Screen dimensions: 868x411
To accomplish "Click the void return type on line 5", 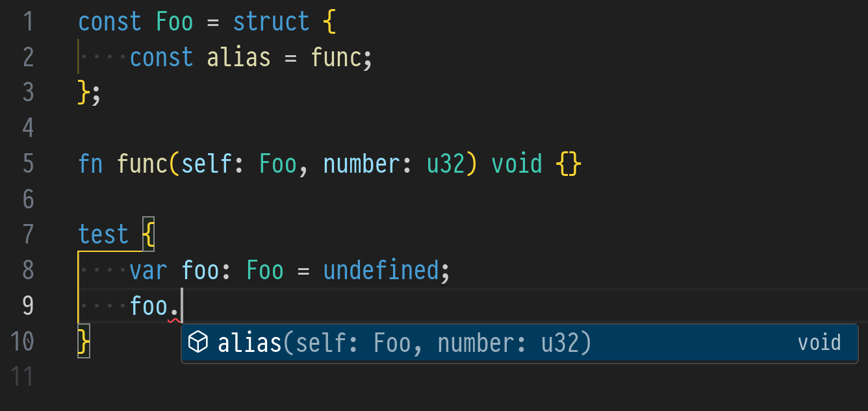I will tap(517, 164).
